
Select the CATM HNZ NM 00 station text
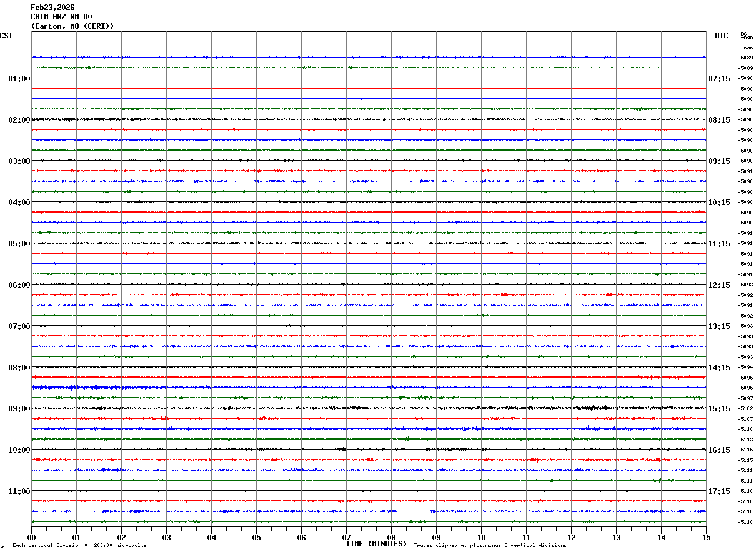pyautogui.click(x=61, y=17)
